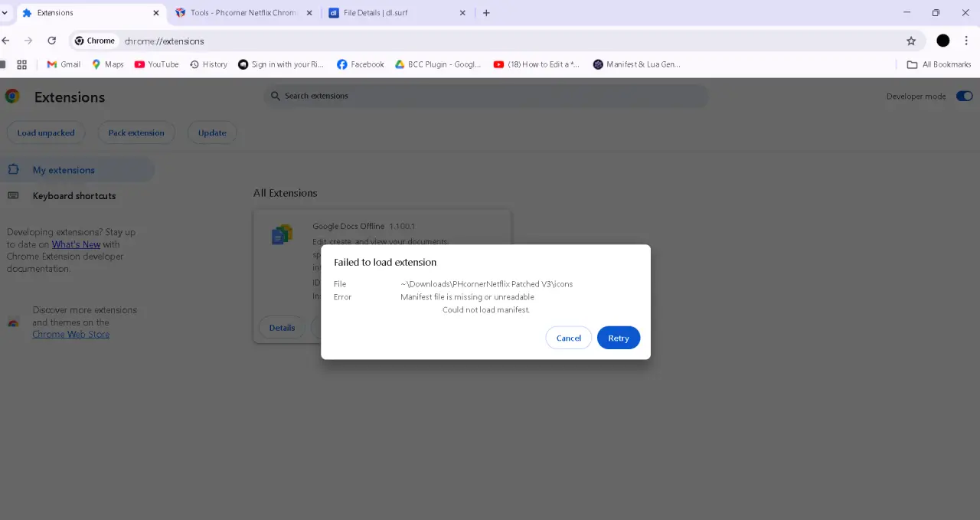The image size is (980, 520).
Task: Open the YouTube bookmark
Action: tap(156, 64)
